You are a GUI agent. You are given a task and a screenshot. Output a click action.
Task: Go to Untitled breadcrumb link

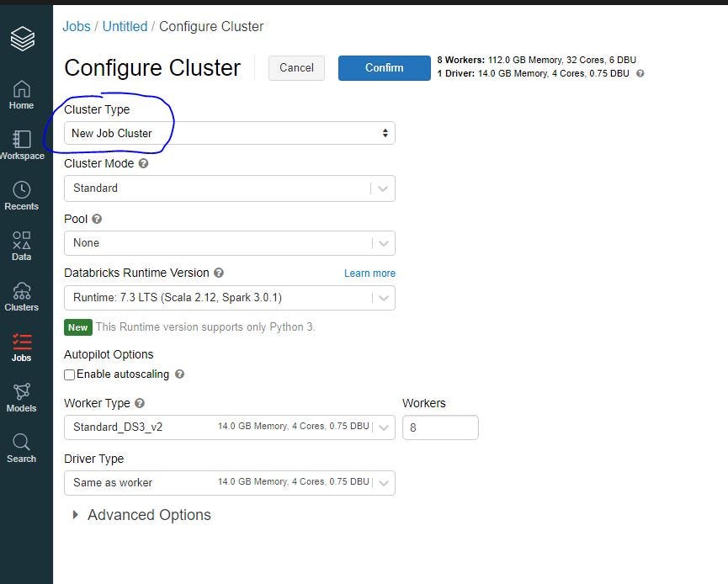coord(125,26)
